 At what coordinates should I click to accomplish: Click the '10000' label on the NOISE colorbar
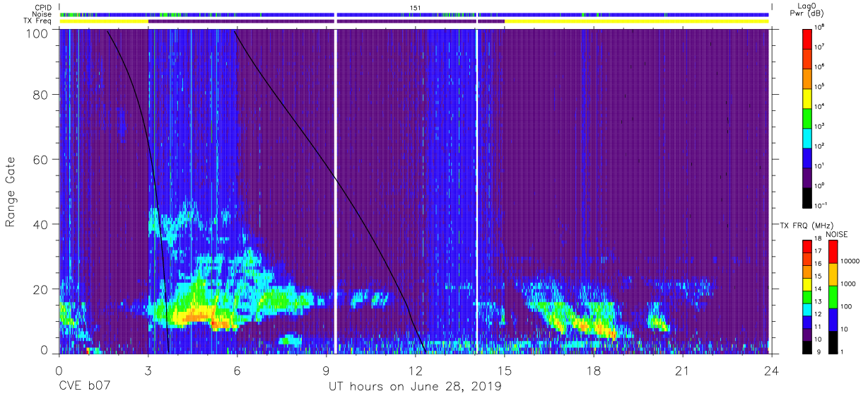pyautogui.click(x=852, y=261)
